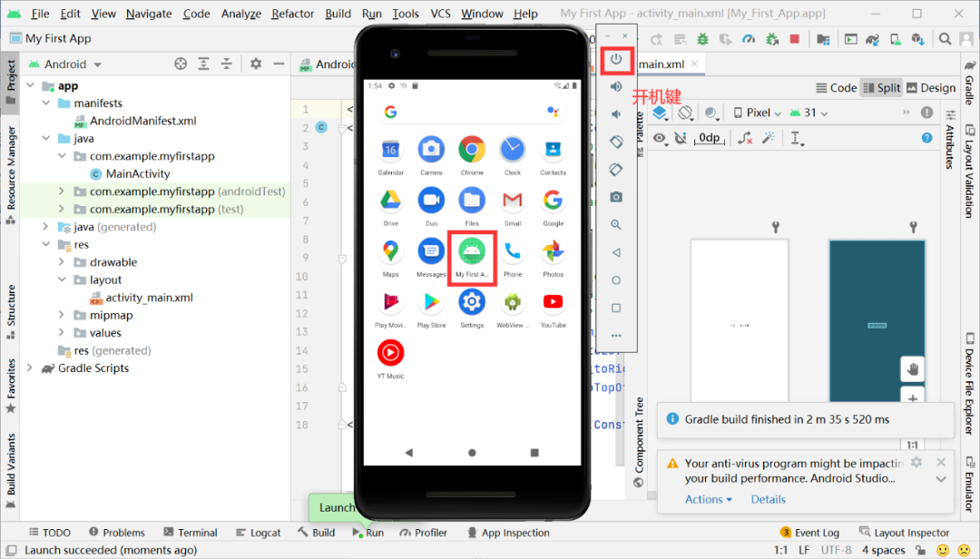Viewport: 980px width, 559px height.
Task: Rotate emulator right icon
Action: click(616, 170)
